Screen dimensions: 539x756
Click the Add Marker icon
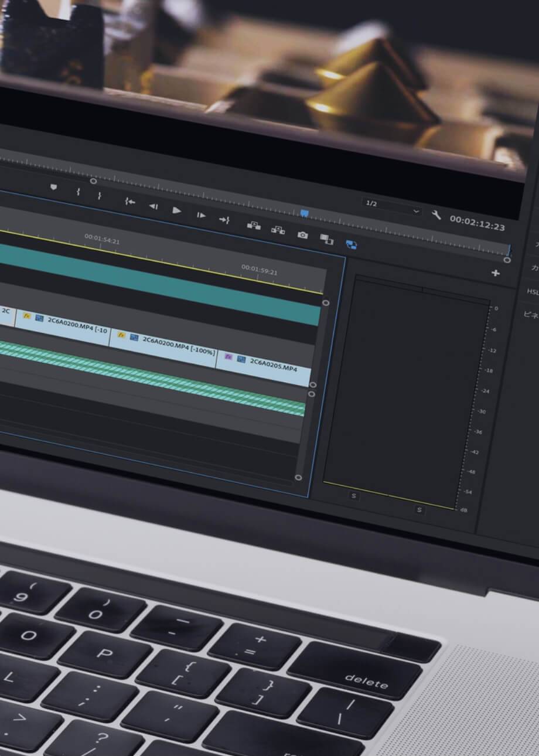click(54, 187)
